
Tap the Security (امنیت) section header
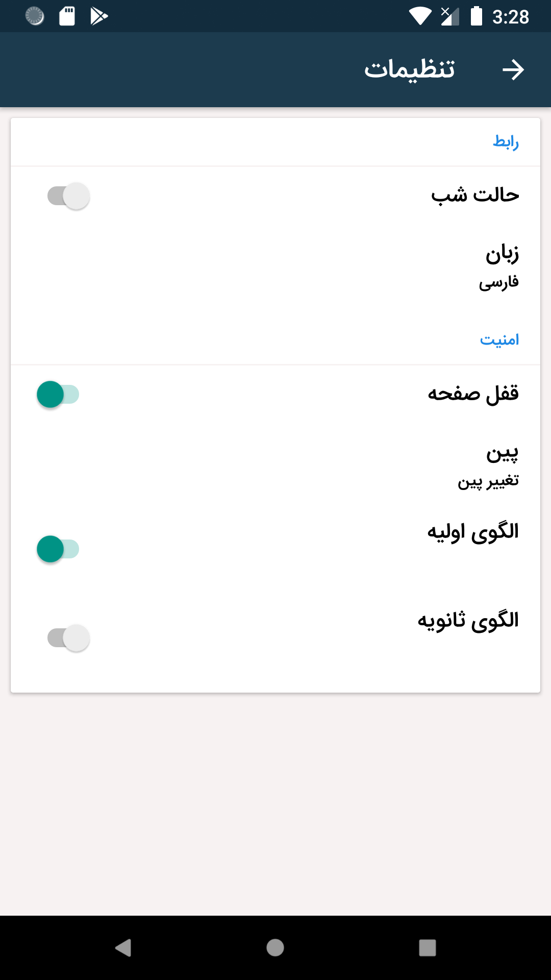pos(499,340)
